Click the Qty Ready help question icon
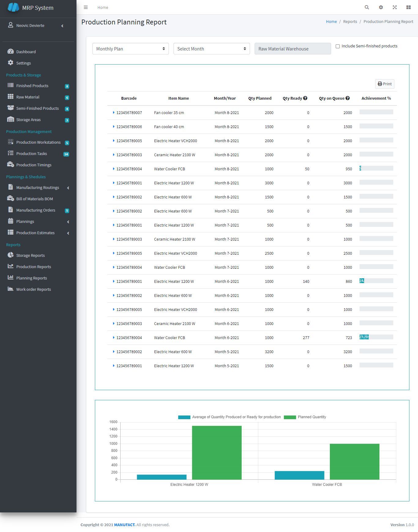This screenshot has width=418, height=532. (x=305, y=98)
